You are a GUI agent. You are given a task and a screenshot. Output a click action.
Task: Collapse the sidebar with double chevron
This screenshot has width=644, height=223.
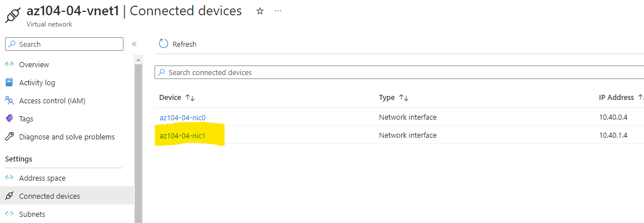(134, 44)
